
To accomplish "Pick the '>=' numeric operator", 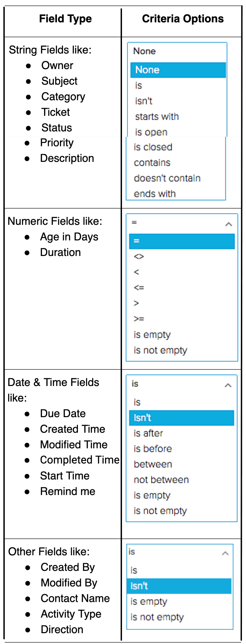I will (139, 319).
